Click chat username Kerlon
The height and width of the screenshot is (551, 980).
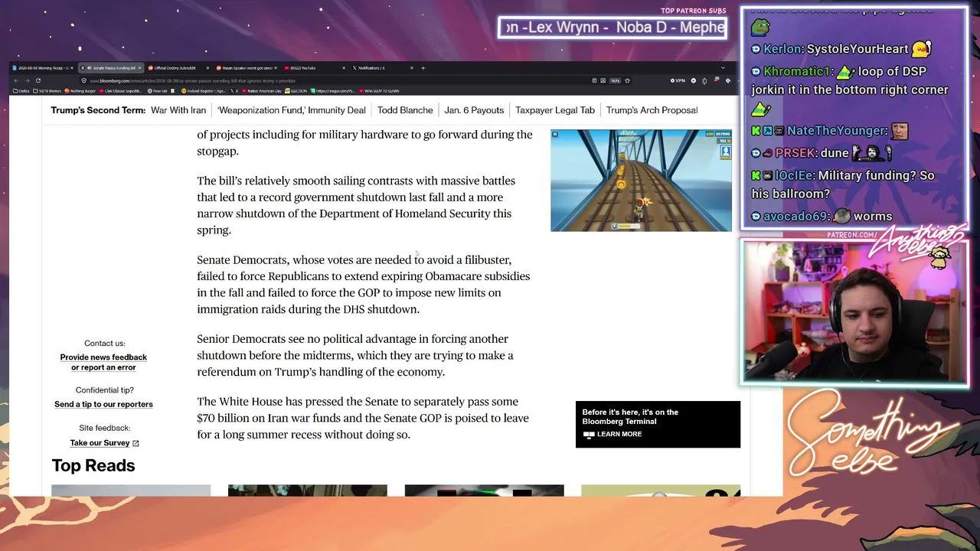[x=782, y=49]
